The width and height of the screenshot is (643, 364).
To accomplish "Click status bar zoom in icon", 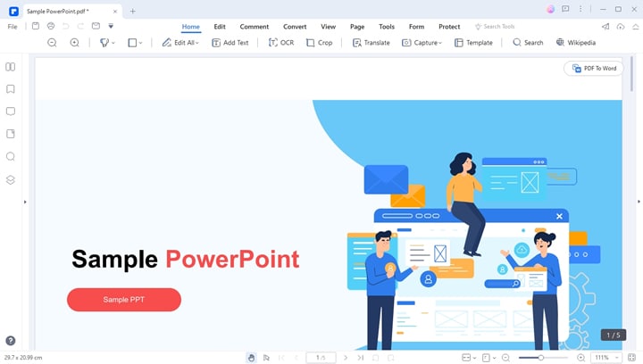I will click(x=580, y=358).
